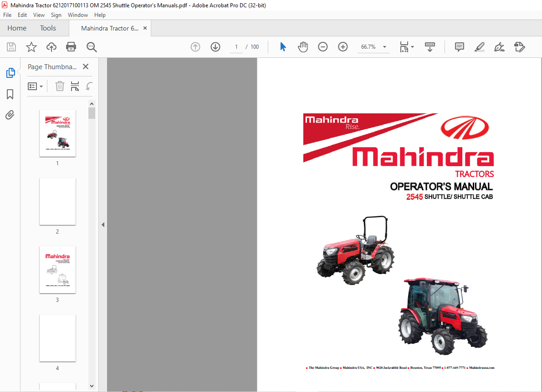Click the Save file icon
Image resolution: width=542 pixels, height=392 pixels.
(x=11, y=46)
